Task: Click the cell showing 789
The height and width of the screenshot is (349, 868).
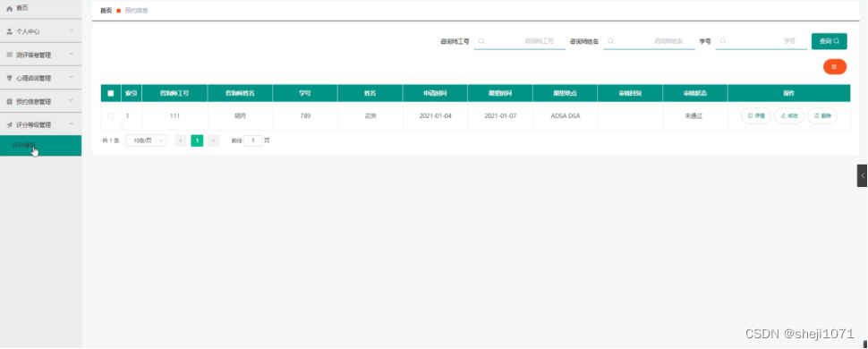Action: [305, 115]
